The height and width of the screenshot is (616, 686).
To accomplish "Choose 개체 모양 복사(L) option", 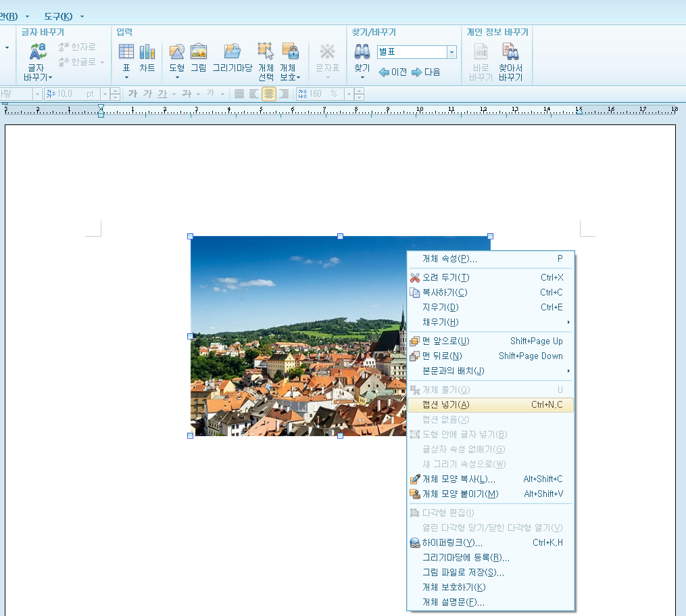I will tap(491, 479).
